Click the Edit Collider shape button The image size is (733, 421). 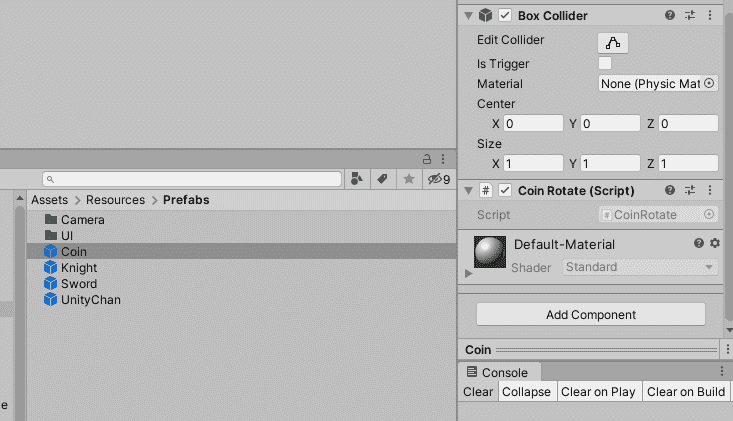click(x=613, y=43)
